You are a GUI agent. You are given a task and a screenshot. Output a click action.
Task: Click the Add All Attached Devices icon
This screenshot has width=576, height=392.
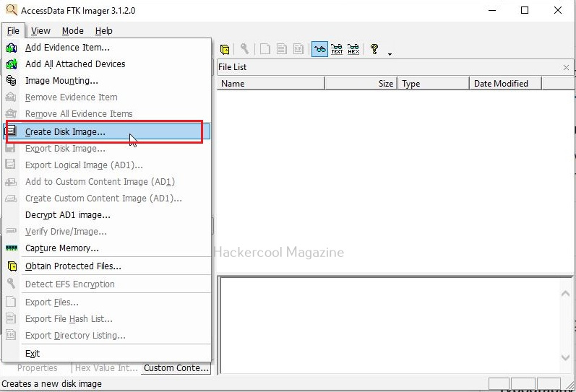pyautogui.click(x=12, y=64)
